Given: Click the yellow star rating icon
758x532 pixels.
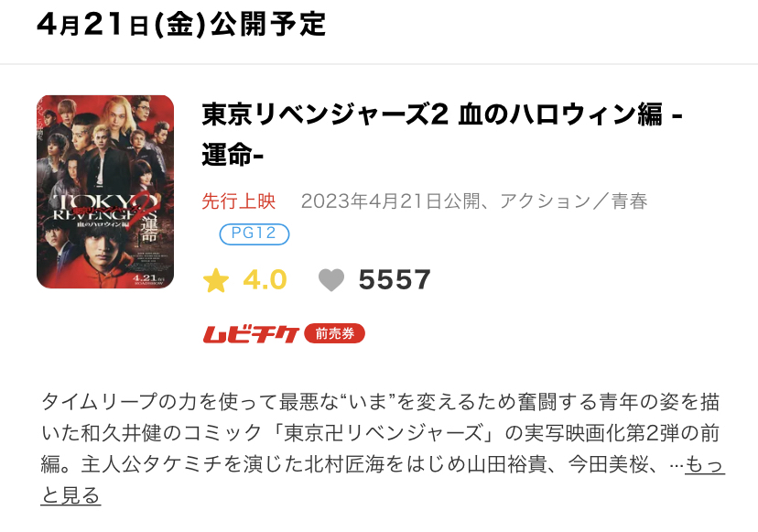Looking at the screenshot, I should coord(216,280).
